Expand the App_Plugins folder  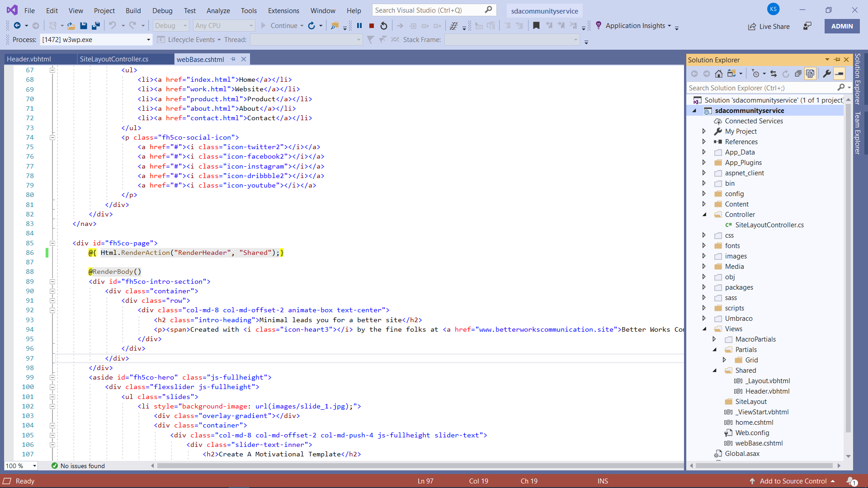pyautogui.click(x=704, y=163)
